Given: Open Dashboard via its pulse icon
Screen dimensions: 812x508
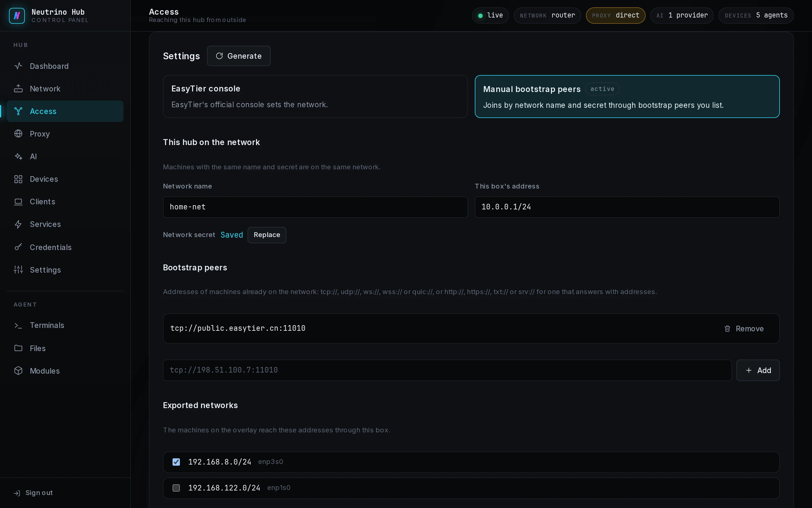Looking at the screenshot, I should (x=18, y=66).
